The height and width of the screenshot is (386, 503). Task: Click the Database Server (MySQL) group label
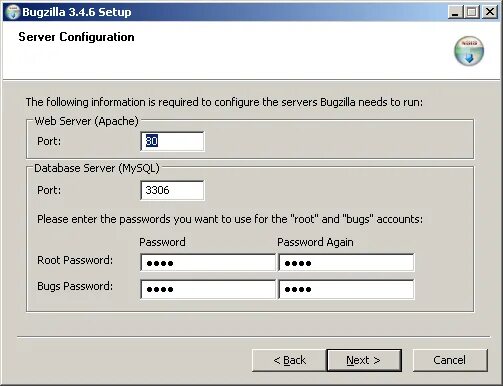(x=97, y=168)
